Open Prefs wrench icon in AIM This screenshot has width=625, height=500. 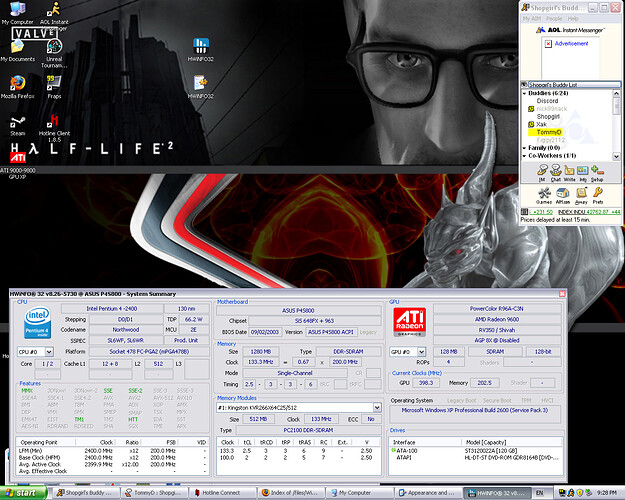pyautogui.click(x=597, y=196)
